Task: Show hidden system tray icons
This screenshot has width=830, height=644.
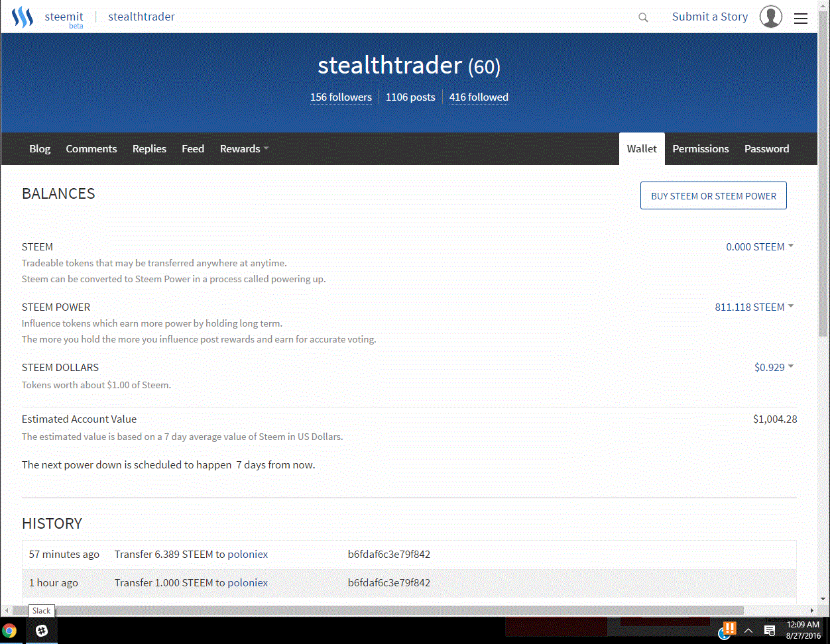Action: tap(748, 631)
